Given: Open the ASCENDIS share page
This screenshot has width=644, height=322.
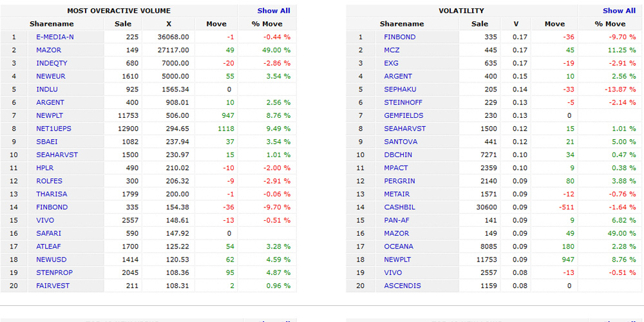Looking at the screenshot, I should click(x=402, y=286).
